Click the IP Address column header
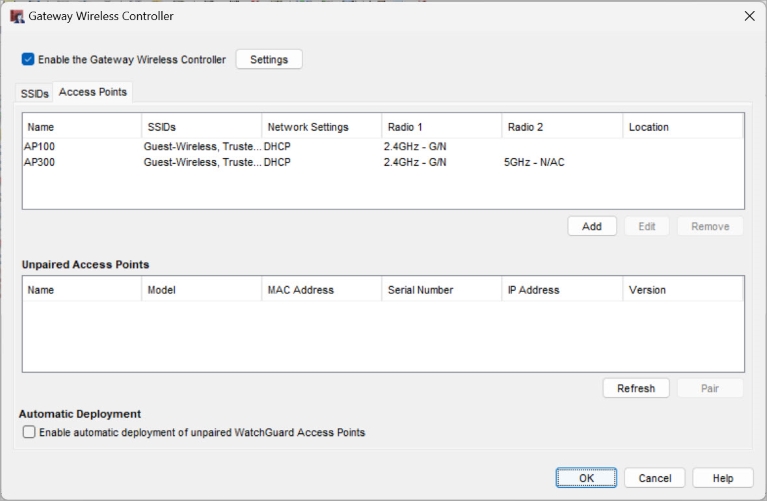 click(562, 290)
